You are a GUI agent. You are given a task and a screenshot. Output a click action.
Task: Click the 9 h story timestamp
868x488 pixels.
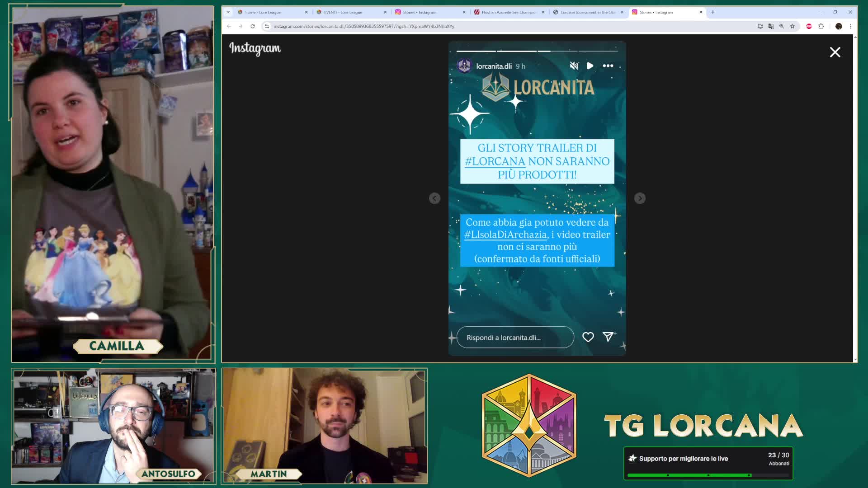pyautogui.click(x=520, y=66)
